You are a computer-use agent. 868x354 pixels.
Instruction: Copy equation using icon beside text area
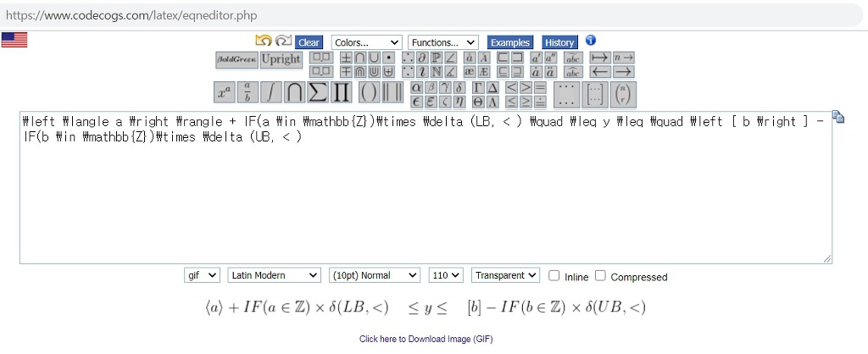[x=838, y=117]
